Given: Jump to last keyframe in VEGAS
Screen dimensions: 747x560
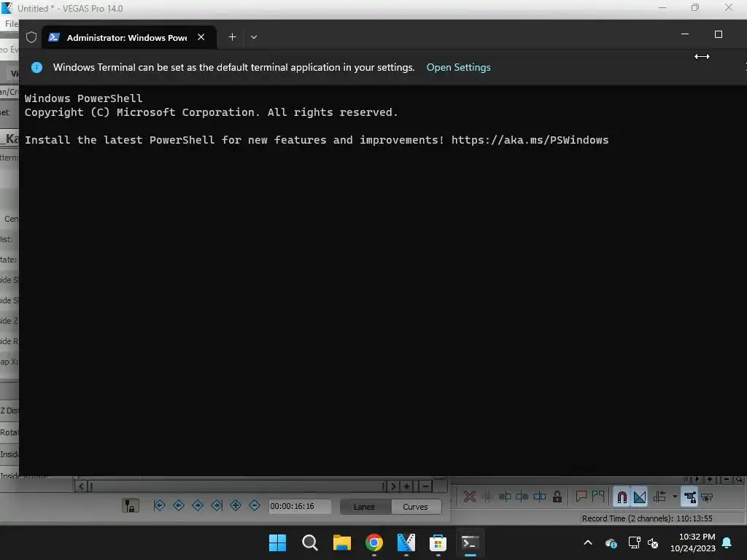Looking at the screenshot, I should [x=217, y=505].
